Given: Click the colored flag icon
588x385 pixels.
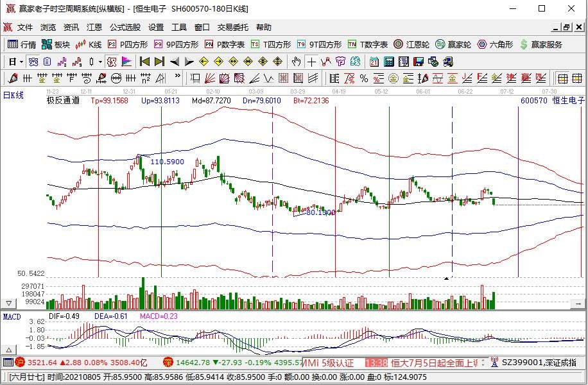Looking at the screenshot, I should click(x=126, y=62).
